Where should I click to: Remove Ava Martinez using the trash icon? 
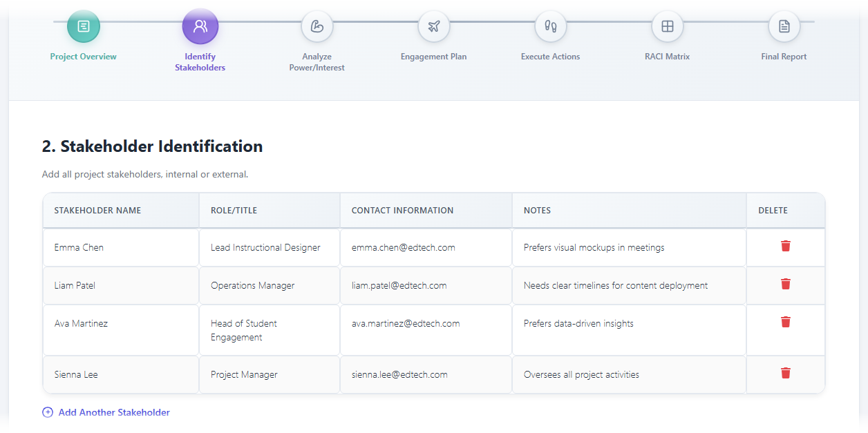click(x=786, y=322)
